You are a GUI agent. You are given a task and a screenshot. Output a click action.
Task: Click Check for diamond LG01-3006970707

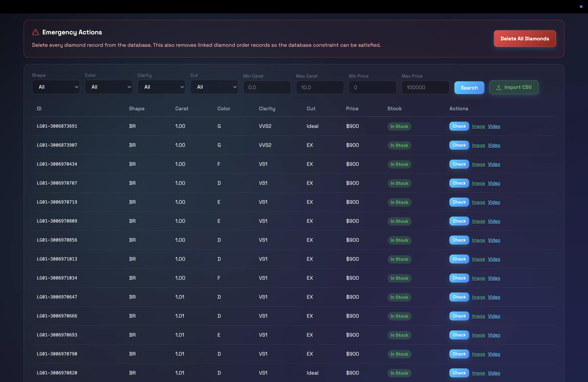click(x=459, y=183)
